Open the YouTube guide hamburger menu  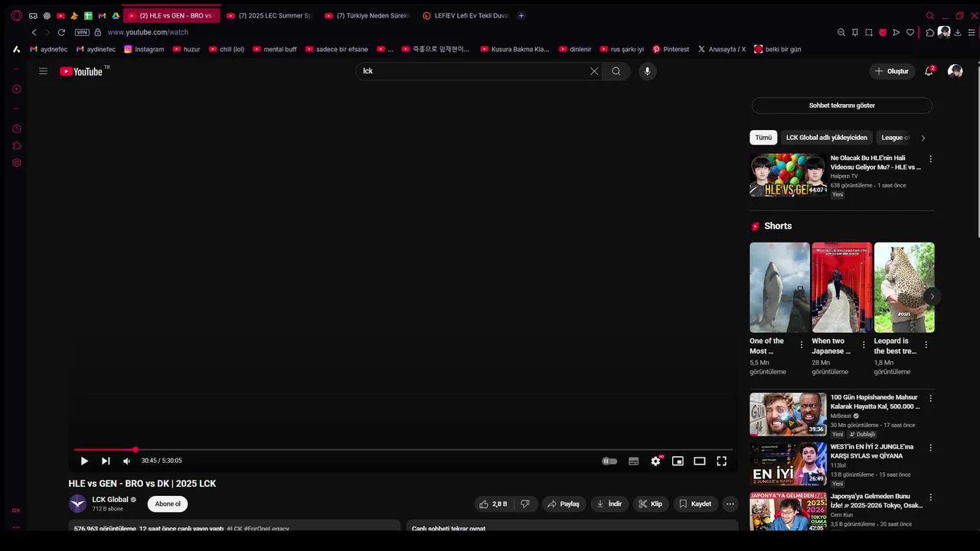point(43,71)
